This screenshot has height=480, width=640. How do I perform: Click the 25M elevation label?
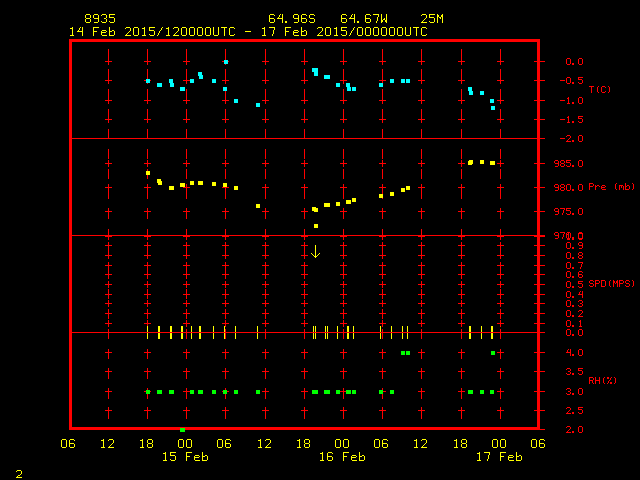(432, 19)
